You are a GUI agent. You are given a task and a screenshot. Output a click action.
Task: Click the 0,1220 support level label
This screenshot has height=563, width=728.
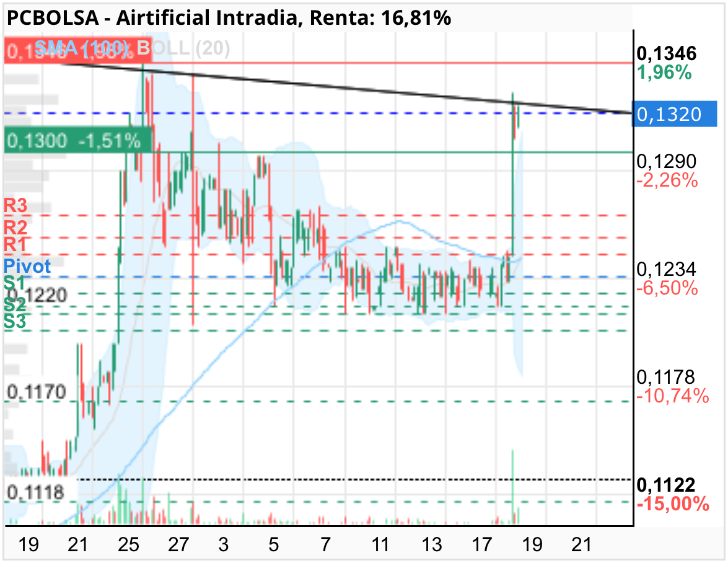coord(38,295)
